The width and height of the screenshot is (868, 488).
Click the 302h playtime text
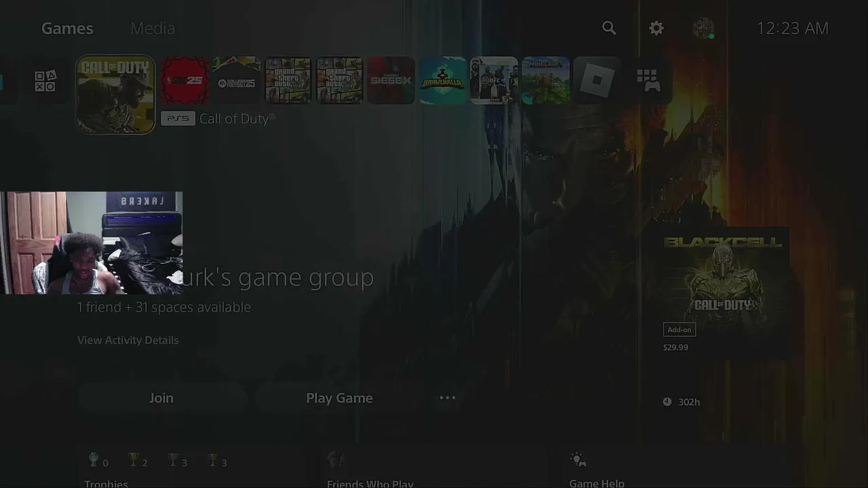tap(689, 402)
